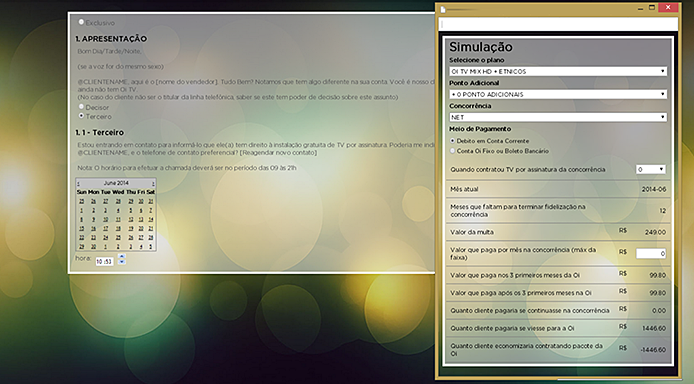Choose the Decisor radio button
Image resolution: width=694 pixels, height=384 pixels.
[x=81, y=107]
